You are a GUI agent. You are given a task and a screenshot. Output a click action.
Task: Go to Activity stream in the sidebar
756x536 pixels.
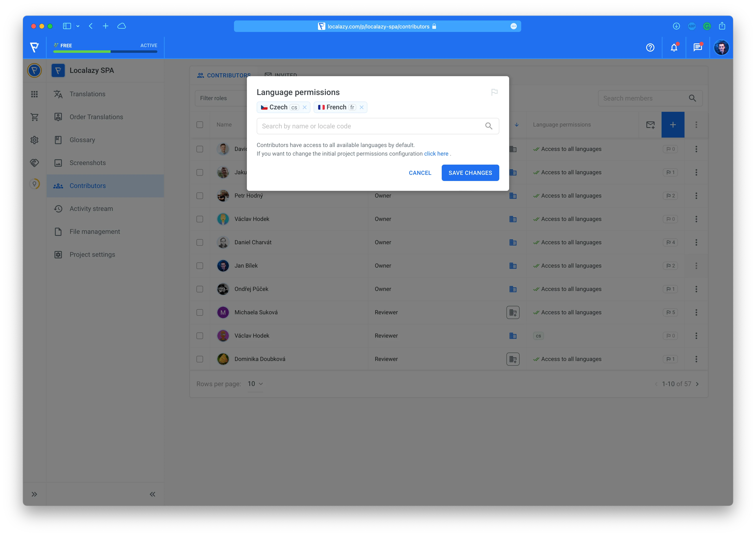tap(91, 209)
